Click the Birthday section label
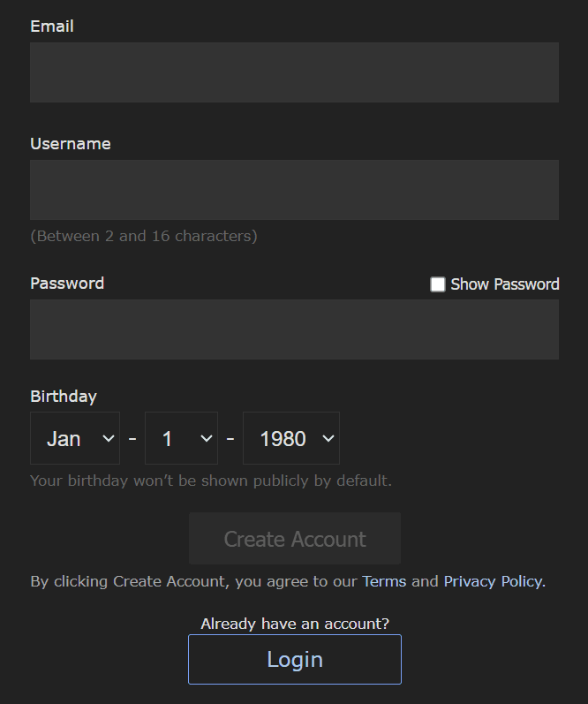 coord(64,397)
